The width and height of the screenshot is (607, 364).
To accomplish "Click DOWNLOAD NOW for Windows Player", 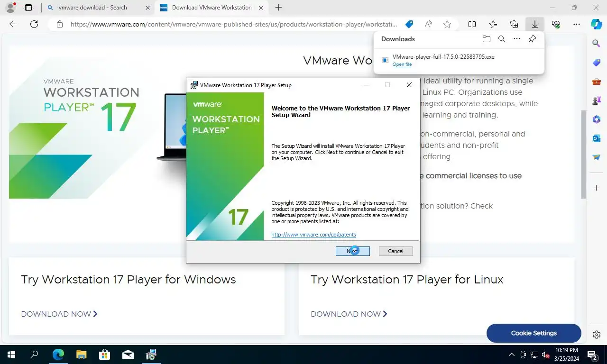I will (x=59, y=314).
